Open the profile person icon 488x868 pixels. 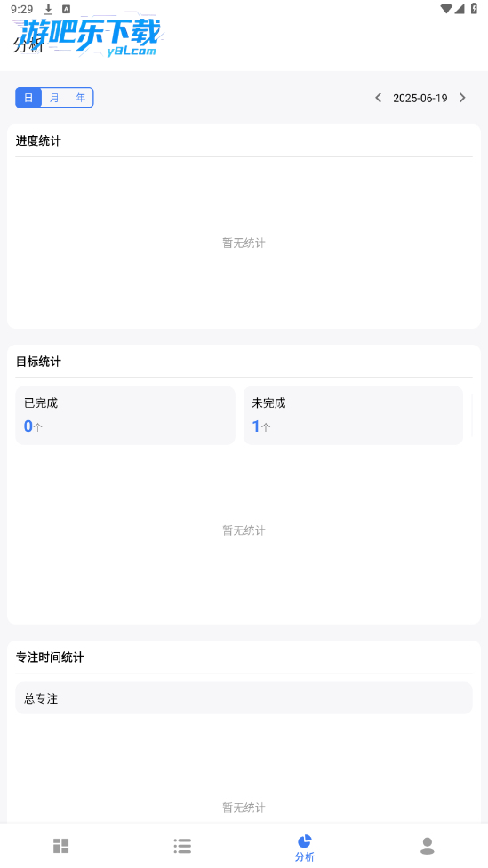point(427,845)
